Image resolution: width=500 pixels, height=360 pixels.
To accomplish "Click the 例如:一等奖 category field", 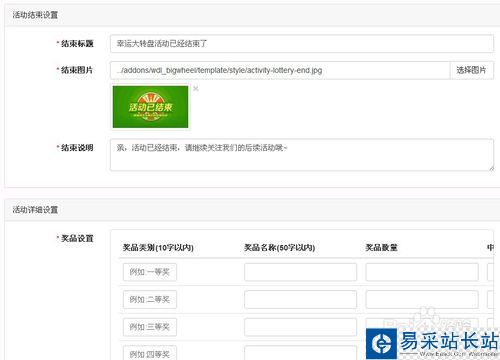I will 150,272.
